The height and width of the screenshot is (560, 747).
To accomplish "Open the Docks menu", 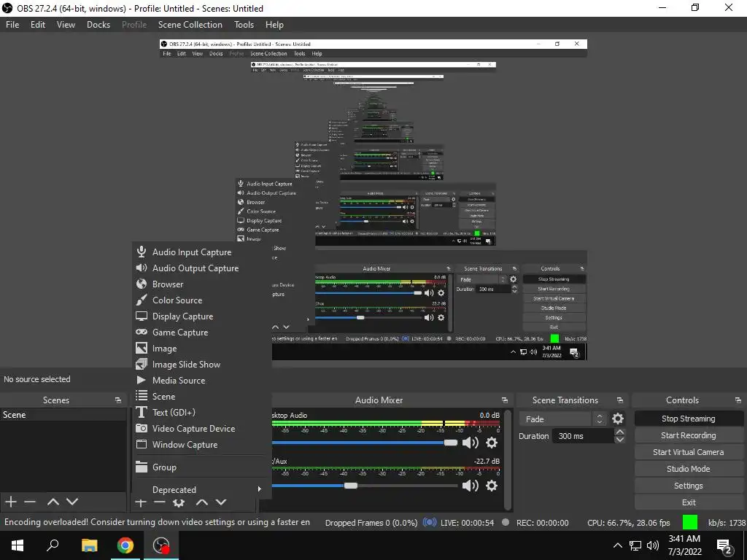I will point(98,25).
